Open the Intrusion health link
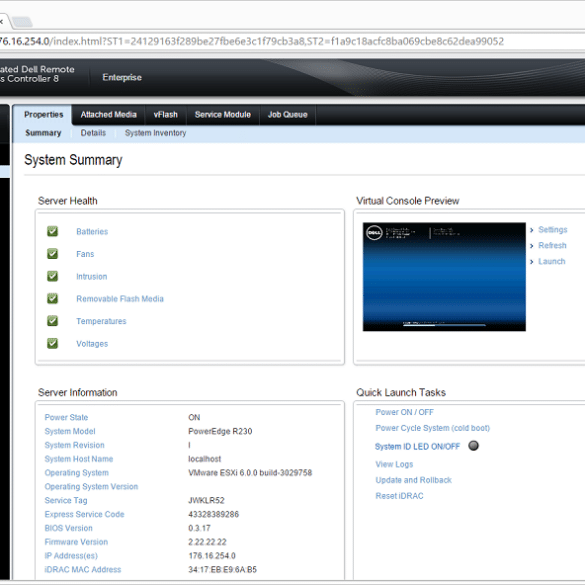This screenshot has height=585, width=585. click(x=92, y=276)
